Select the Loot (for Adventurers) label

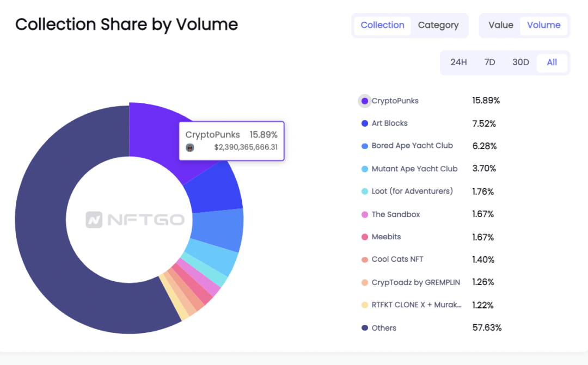412,191
